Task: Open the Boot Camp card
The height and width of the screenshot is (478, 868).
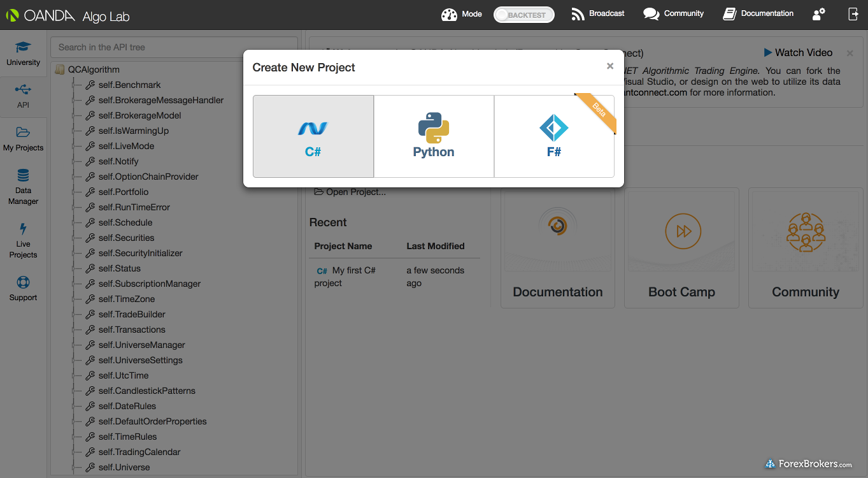Action: click(681, 248)
